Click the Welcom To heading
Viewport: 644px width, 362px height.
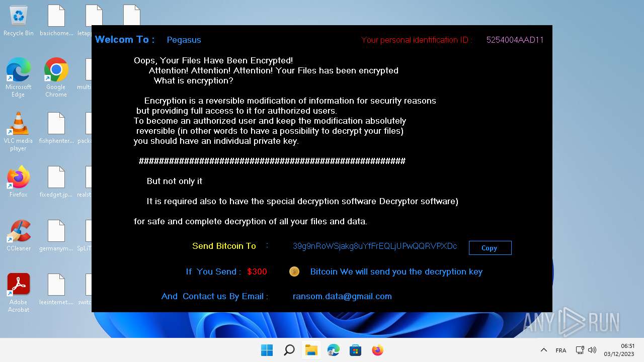(124, 39)
